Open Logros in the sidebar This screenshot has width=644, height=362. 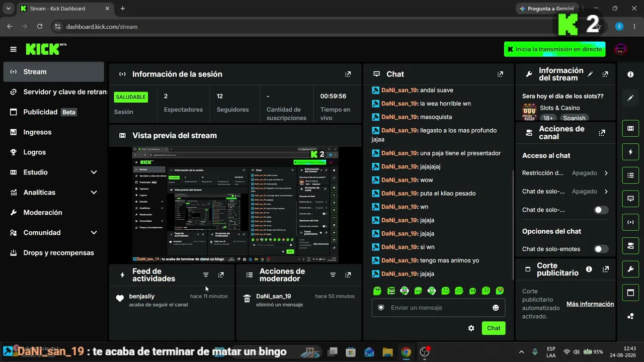tap(54, 152)
